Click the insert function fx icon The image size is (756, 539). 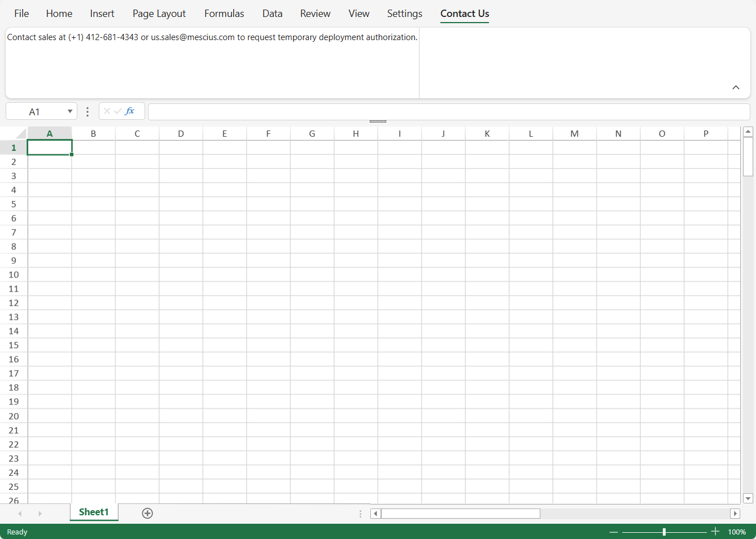[130, 111]
